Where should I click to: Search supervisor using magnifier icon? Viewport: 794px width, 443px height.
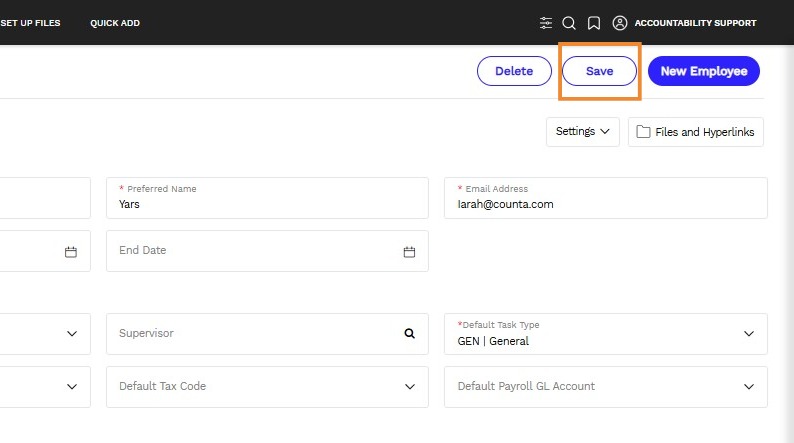[410, 333]
